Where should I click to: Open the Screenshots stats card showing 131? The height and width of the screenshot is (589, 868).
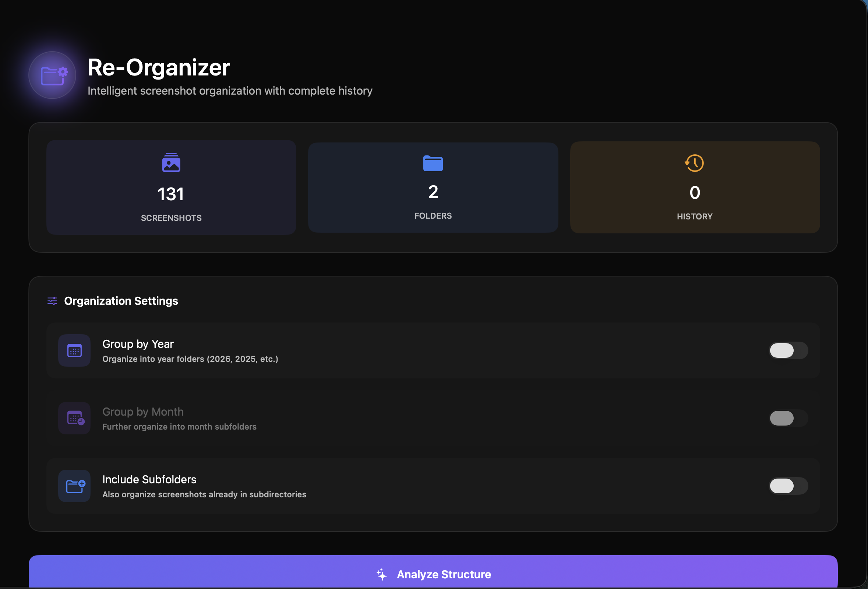pos(171,187)
